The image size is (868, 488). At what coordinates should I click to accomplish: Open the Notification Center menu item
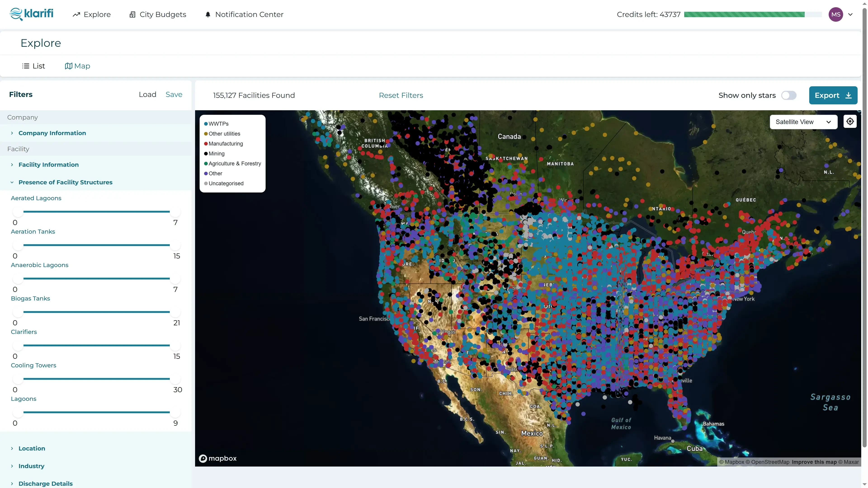point(244,14)
